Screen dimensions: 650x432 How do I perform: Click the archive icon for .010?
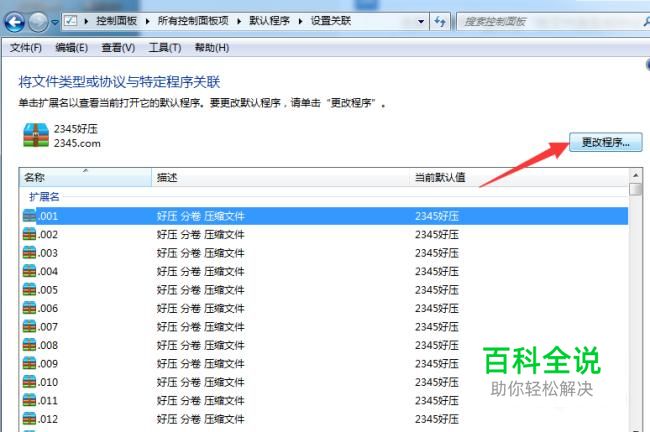click(29, 382)
